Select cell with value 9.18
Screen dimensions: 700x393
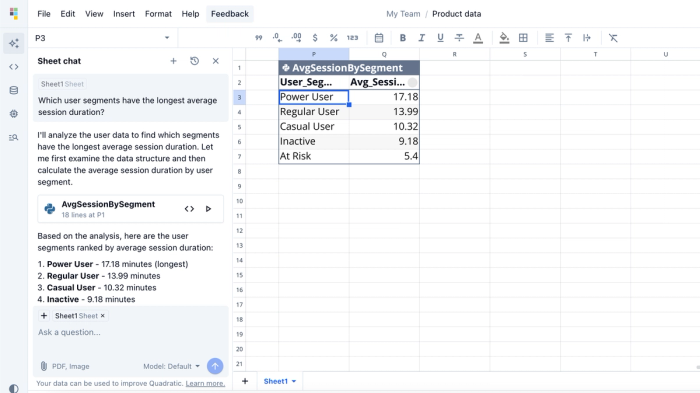point(384,141)
